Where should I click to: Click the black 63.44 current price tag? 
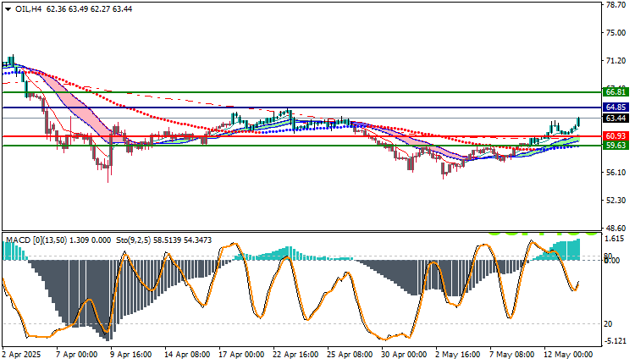(616, 119)
